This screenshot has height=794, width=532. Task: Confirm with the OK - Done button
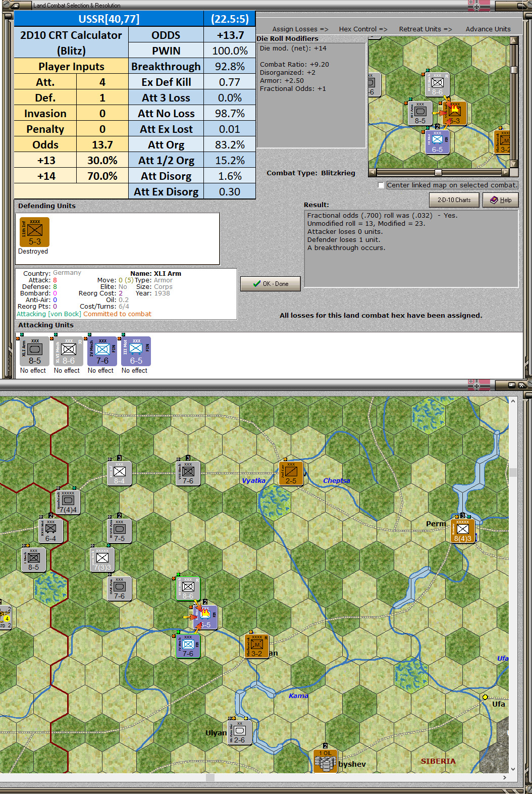point(271,284)
